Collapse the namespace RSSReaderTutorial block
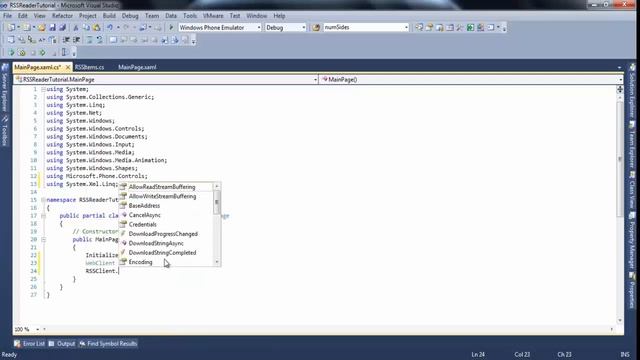640x360 pixels. click(x=43, y=200)
